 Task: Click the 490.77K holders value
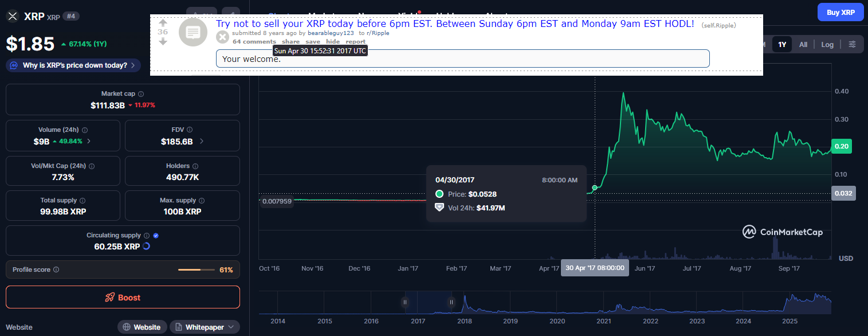click(x=182, y=177)
